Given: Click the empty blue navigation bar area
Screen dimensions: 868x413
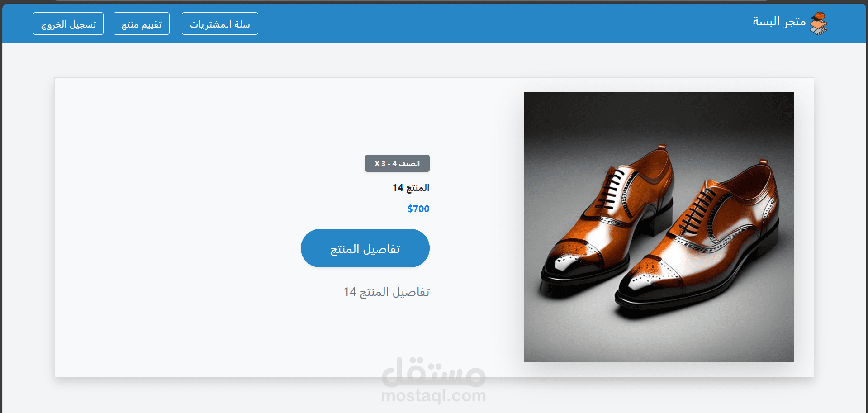Looking at the screenshot, I should pos(498,24).
